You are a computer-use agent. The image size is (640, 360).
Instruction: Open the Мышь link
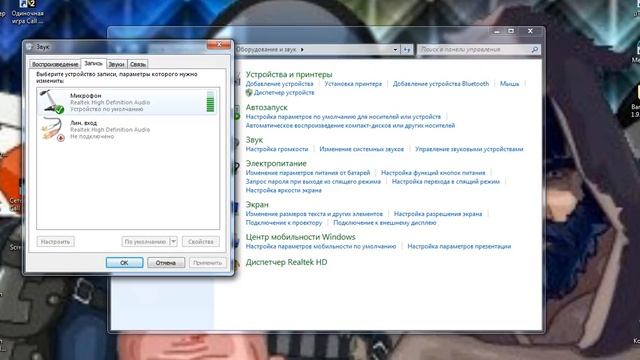509,84
